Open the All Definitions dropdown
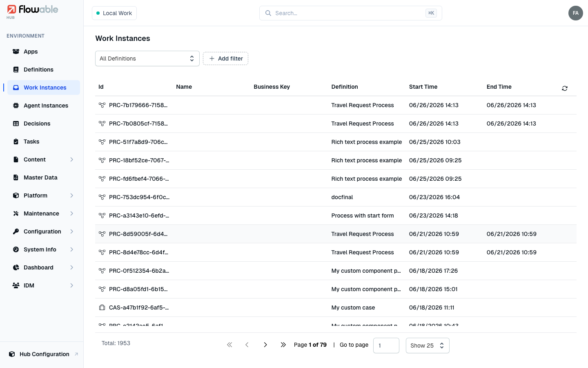This screenshot has height=368, width=588. click(147, 58)
